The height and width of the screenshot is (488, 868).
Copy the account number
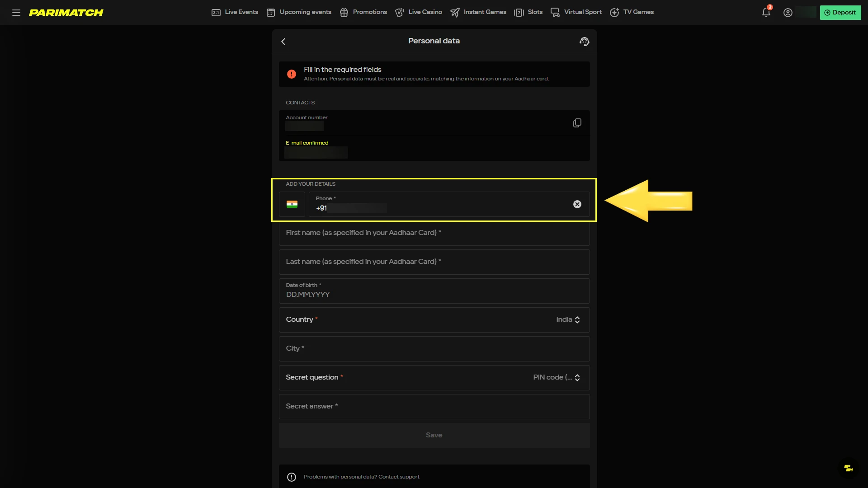[x=577, y=123]
